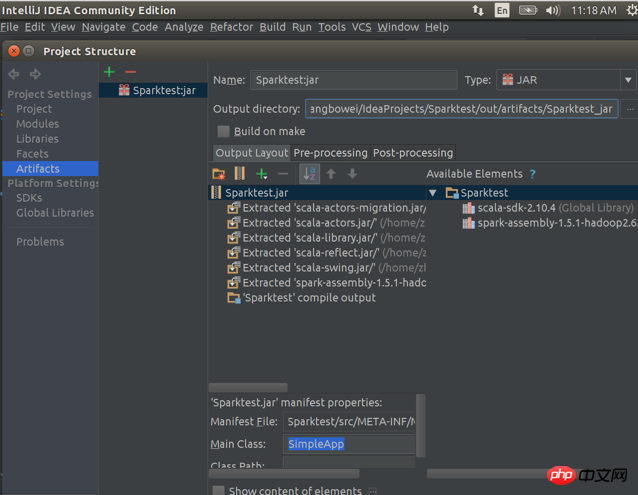Click Manifest File path field

pyautogui.click(x=349, y=422)
